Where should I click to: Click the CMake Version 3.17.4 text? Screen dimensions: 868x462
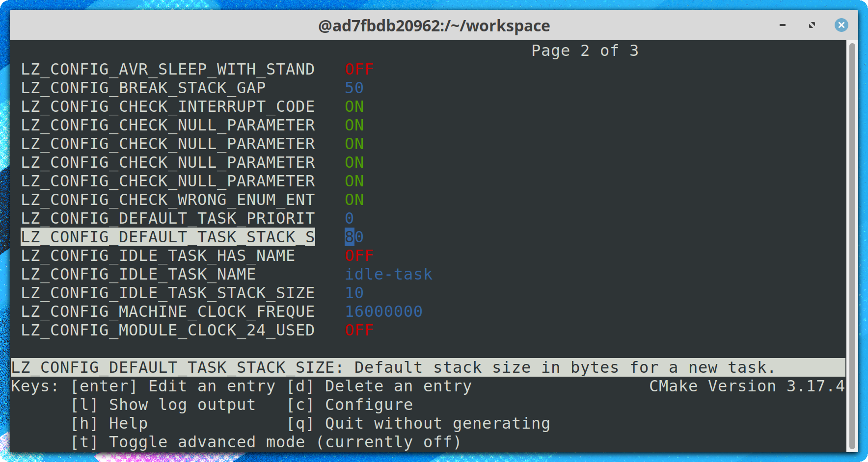747,386
